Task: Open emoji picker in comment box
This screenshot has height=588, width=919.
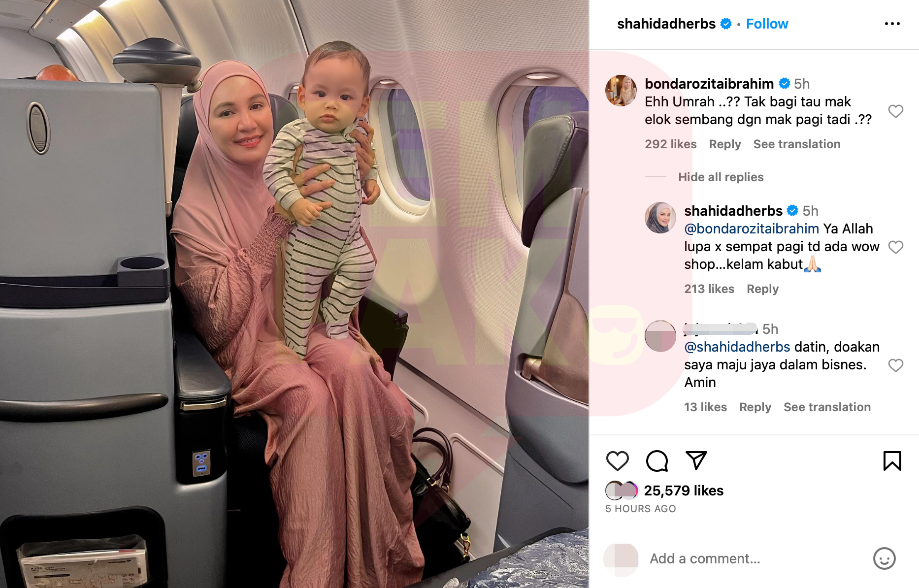Action: point(885,558)
